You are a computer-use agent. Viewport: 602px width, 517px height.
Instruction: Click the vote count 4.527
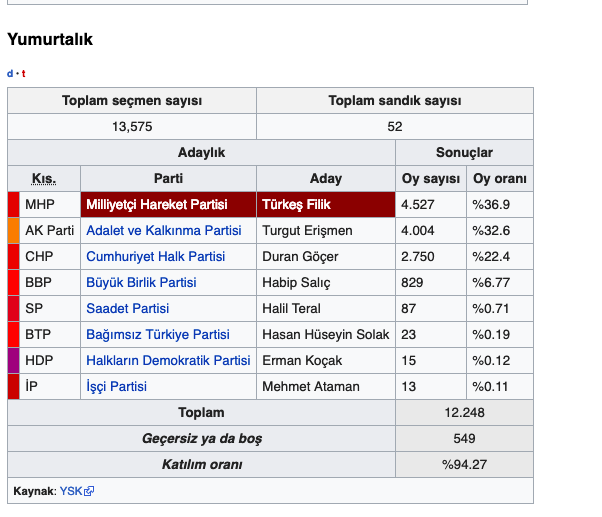click(418, 205)
